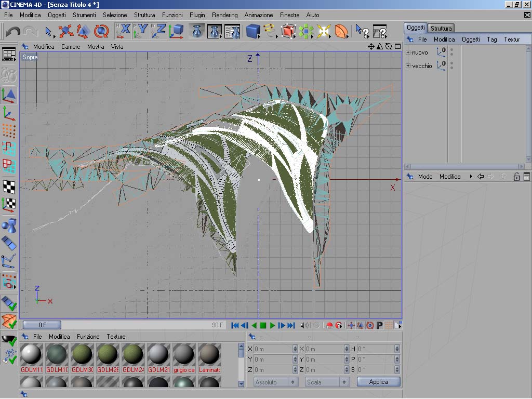Open the Modo menu arrow expander
Image resolution: width=532 pixels, height=399 pixels.
(x=471, y=177)
